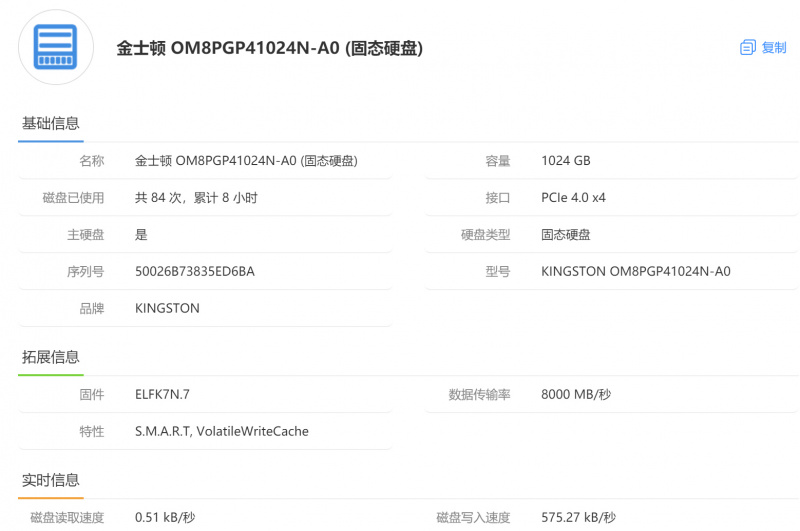Click the blue SSD drive icon
The image size is (800, 531).
pos(56,47)
